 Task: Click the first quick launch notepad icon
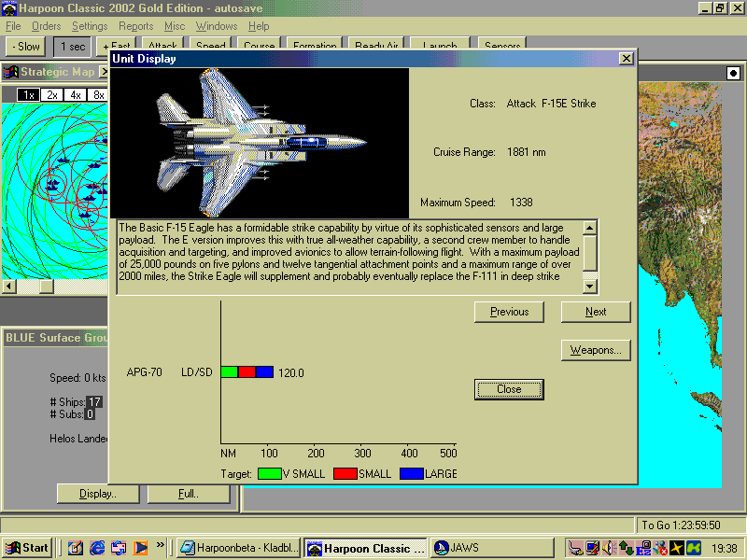(76, 548)
